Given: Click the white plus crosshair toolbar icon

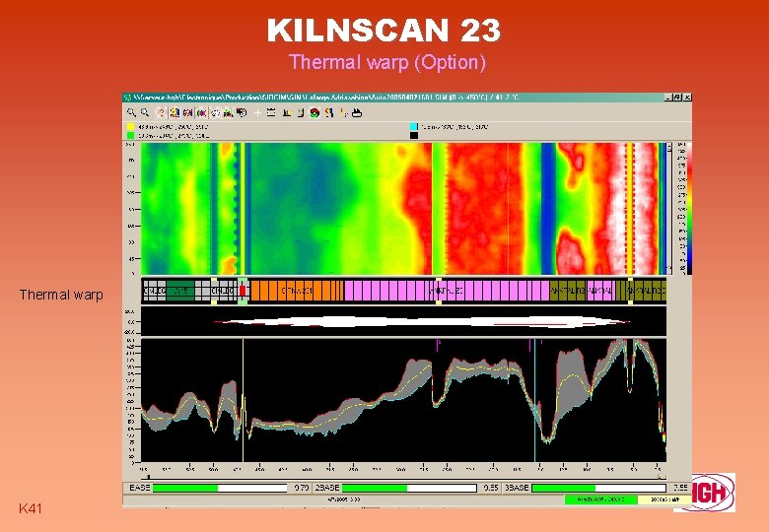Looking at the screenshot, I should pos(257,113).
